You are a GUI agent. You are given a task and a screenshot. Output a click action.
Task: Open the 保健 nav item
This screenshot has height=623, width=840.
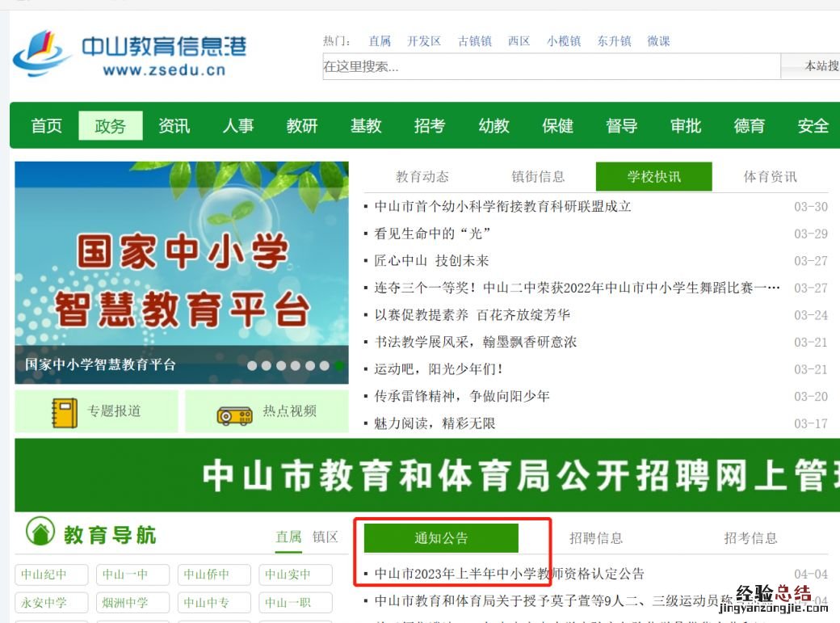557,126
